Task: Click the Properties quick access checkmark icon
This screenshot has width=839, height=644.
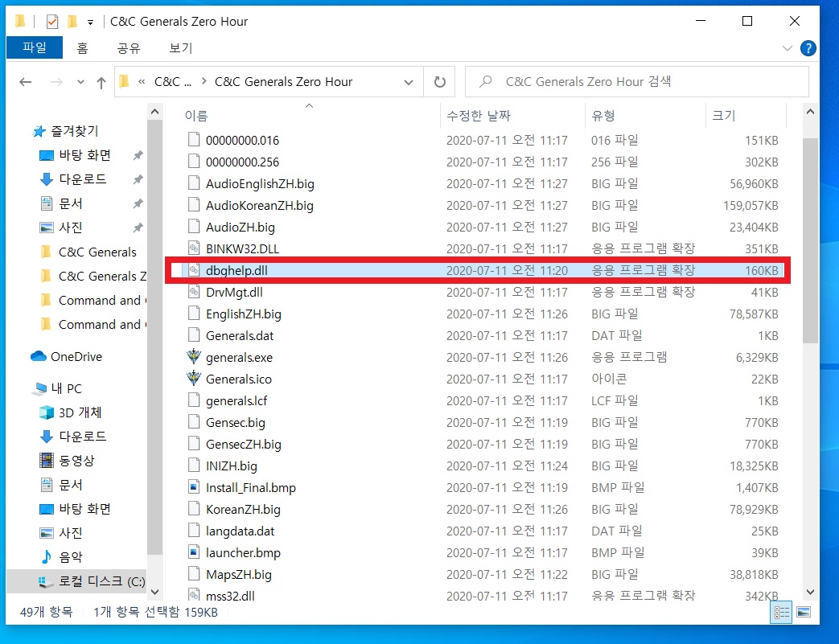Action: [52, 22]
